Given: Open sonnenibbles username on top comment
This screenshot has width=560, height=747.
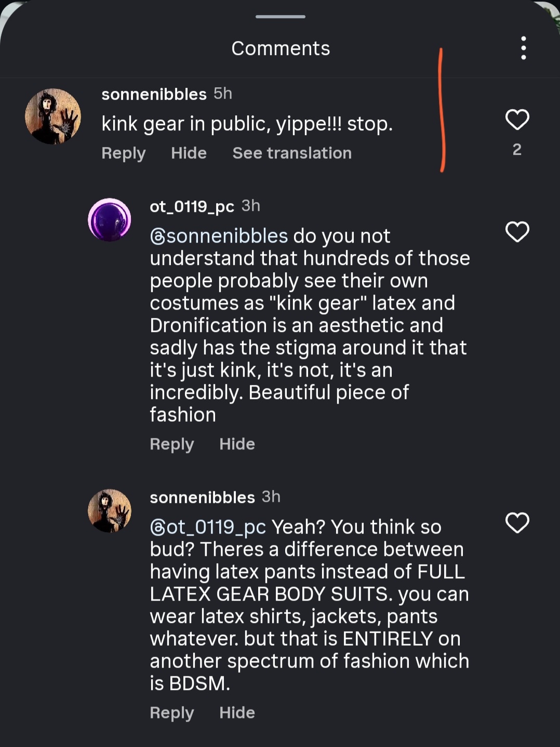Looking at the screenshot, I should [154, 94].
